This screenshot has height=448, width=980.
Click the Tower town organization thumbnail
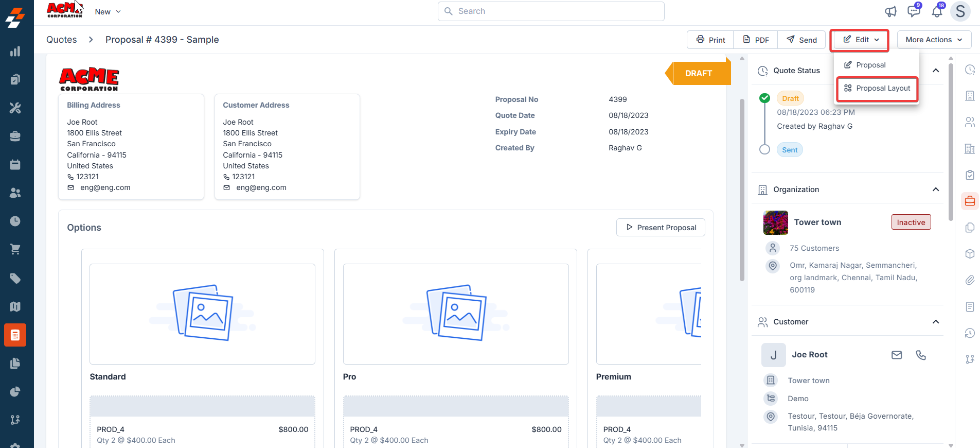point(776,222)
